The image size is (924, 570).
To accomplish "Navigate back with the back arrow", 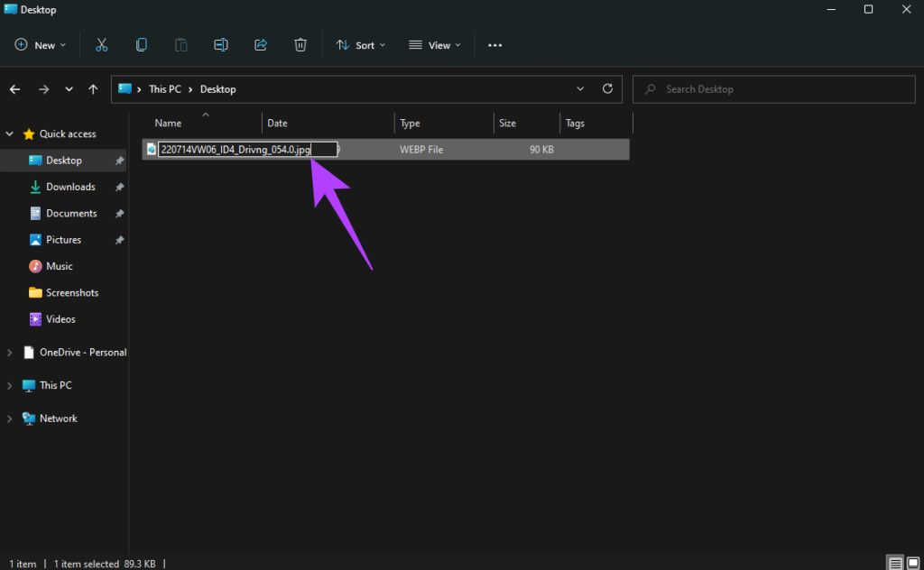I will (15, 88).
